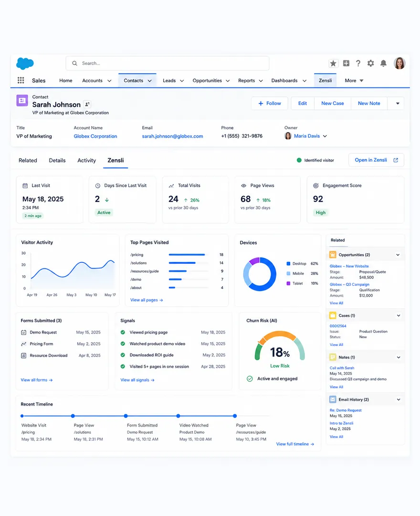Click the Engagement Score target icon
This screenshot has width=420, height=516.
(316, 185)
